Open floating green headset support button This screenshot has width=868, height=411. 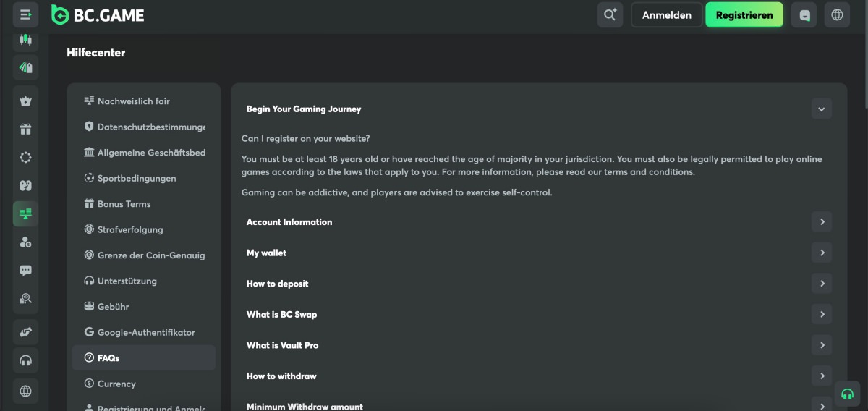(x=847, y=394)
